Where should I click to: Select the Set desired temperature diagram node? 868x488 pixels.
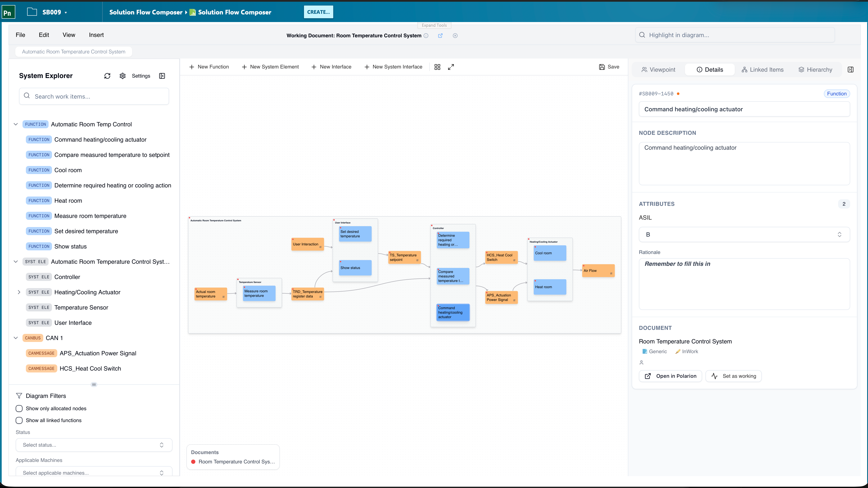point(355,234)
